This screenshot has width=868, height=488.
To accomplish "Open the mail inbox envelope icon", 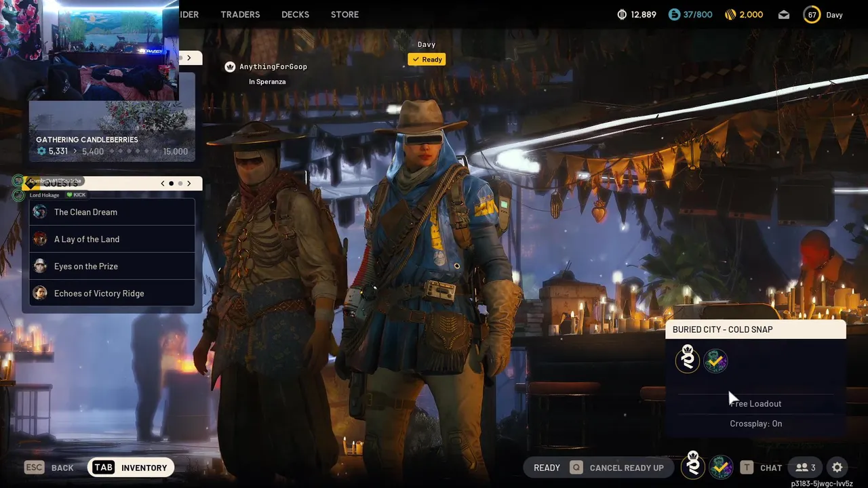I will tap(784, 14).
